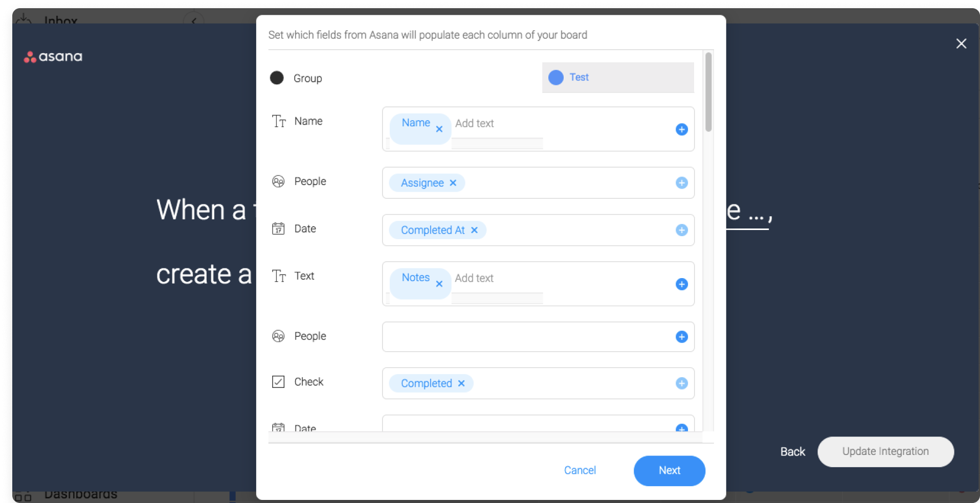The width and height of the screenshot is (980, 503).
Task: Click Add text in the Notes field
Action: 474,278
